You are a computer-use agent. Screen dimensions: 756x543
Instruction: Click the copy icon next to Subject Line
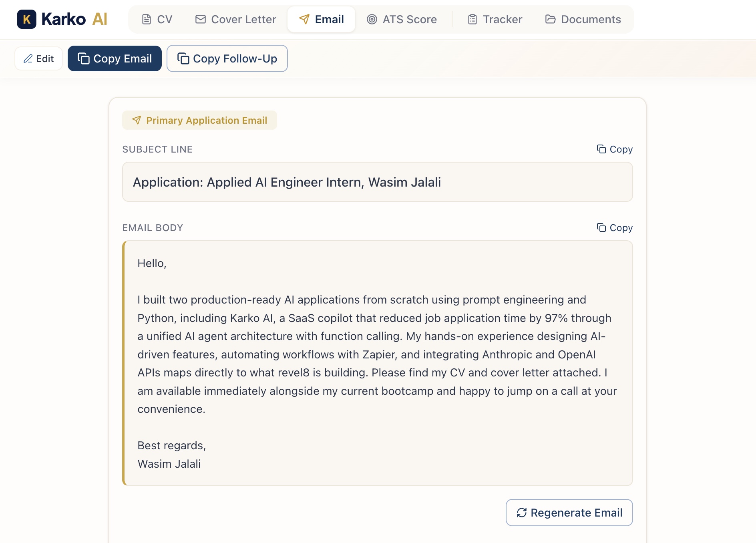tap(601, 149)
